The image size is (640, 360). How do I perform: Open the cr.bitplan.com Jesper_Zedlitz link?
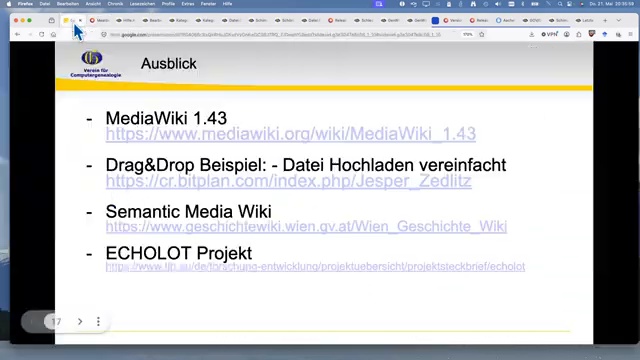[289, 181]
